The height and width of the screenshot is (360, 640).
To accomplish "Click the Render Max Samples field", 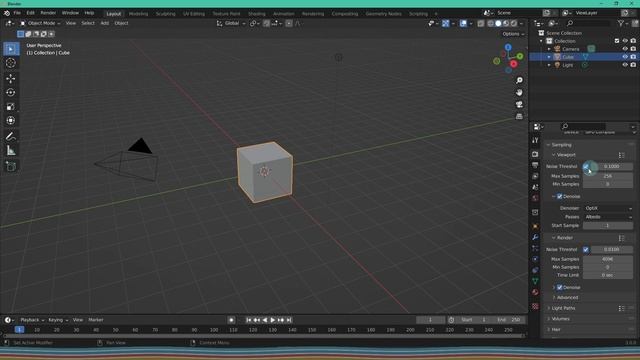I will [x=608, y=259].
